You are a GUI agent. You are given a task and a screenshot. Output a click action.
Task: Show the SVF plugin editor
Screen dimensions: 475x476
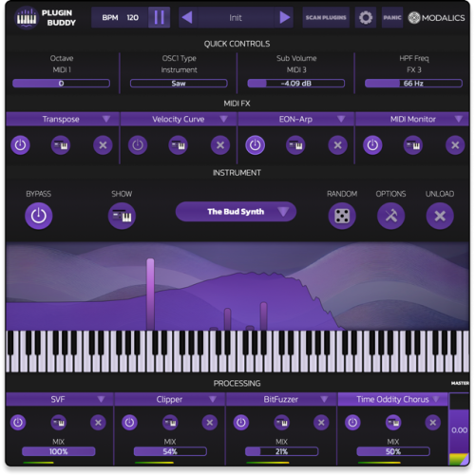(59, 423)
